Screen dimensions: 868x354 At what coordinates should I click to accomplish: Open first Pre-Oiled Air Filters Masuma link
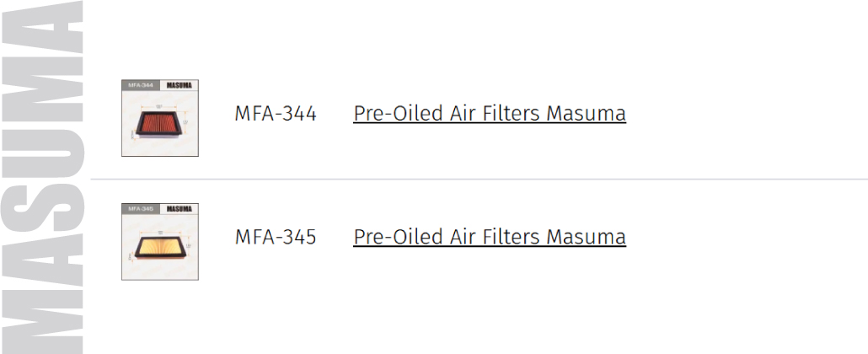click(x=490, y=113)
